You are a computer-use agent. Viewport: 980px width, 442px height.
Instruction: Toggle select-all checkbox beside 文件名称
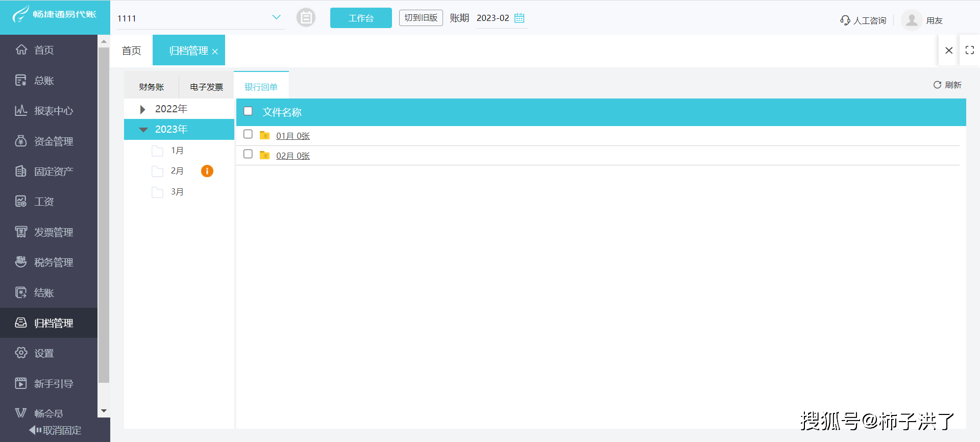pos(248,111)
